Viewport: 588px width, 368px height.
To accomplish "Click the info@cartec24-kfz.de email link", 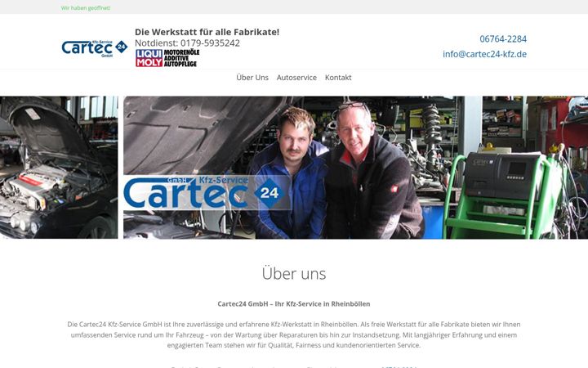I will click(x=484, y=54).
